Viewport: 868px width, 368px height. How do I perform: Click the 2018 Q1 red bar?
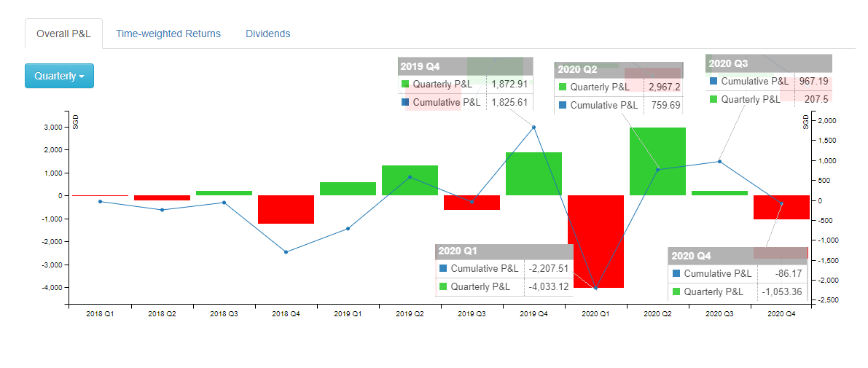click(x=100, y=195)
